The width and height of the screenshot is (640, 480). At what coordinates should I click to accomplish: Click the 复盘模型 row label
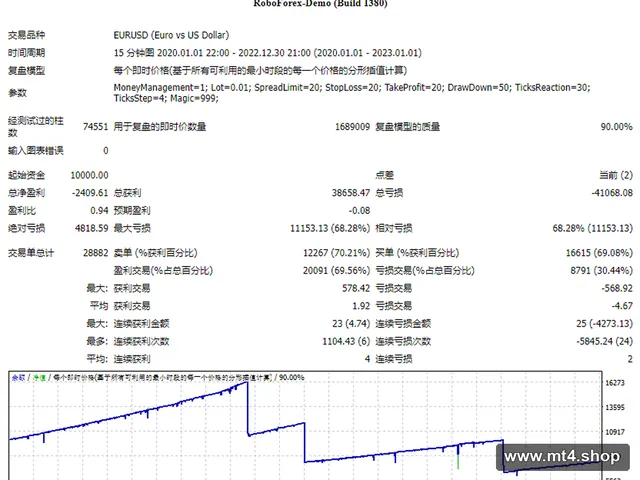(x=27, y=71)
